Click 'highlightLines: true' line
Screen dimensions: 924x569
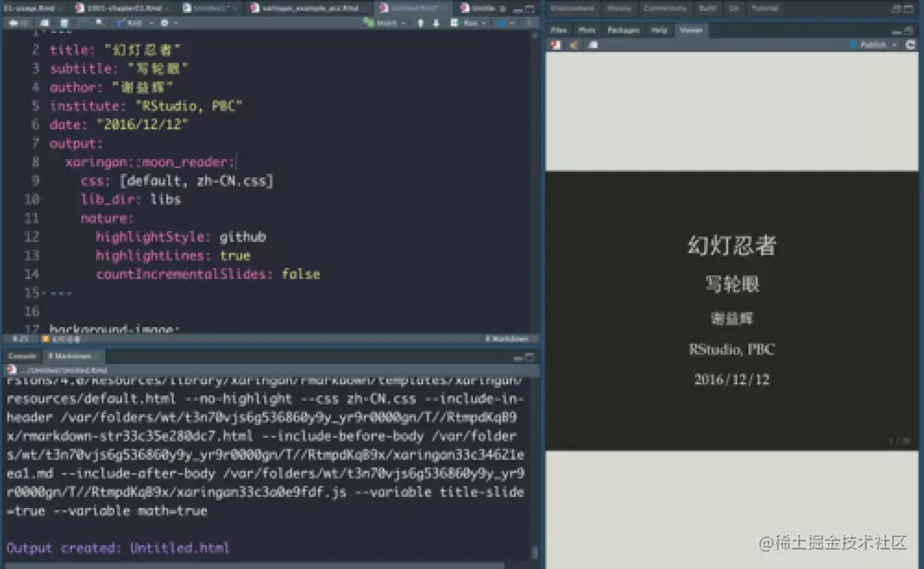173,256
